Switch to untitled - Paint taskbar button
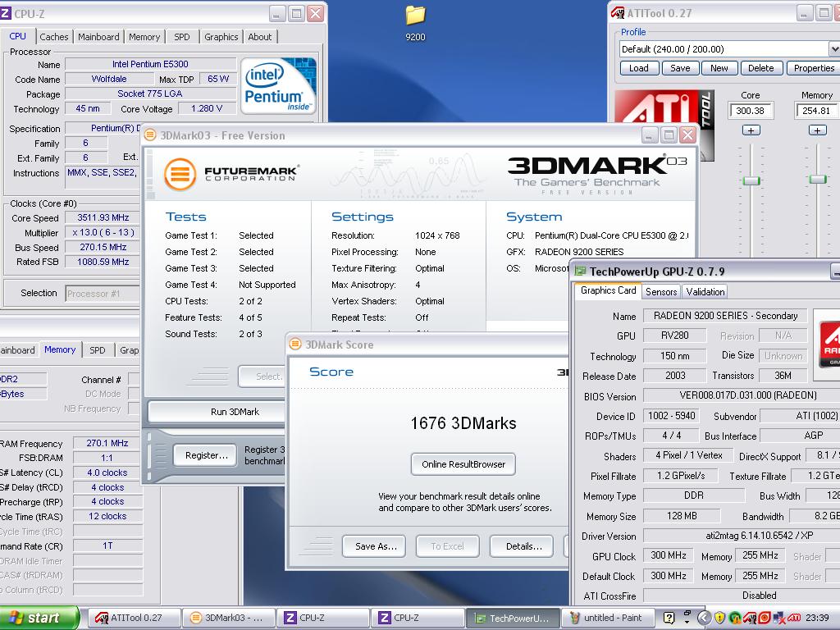 608,618
